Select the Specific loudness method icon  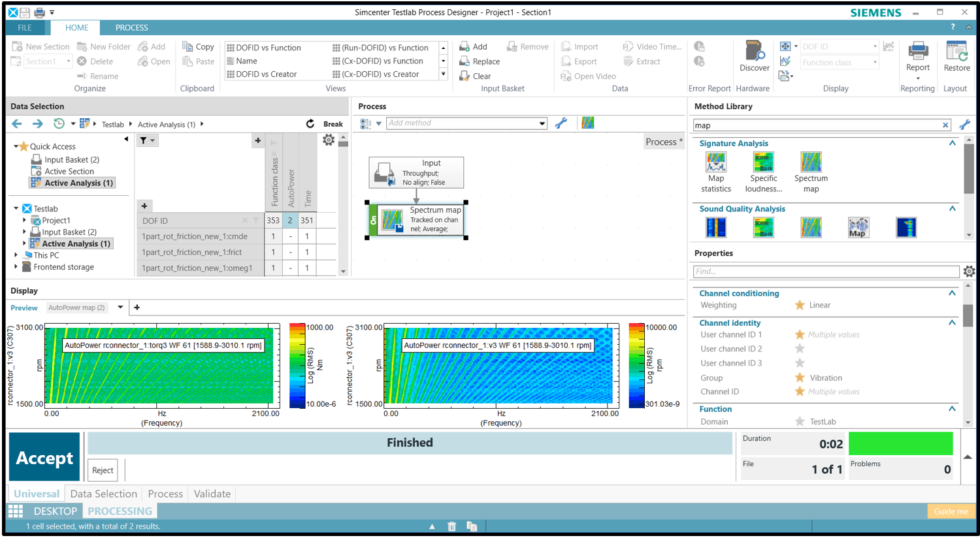[x=763, y=162]
